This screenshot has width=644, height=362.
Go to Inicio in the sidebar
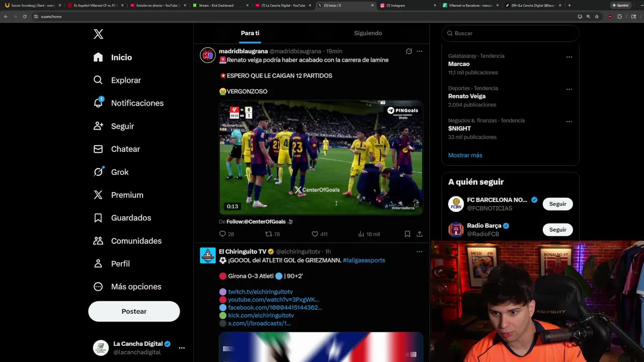coord(113,57)
